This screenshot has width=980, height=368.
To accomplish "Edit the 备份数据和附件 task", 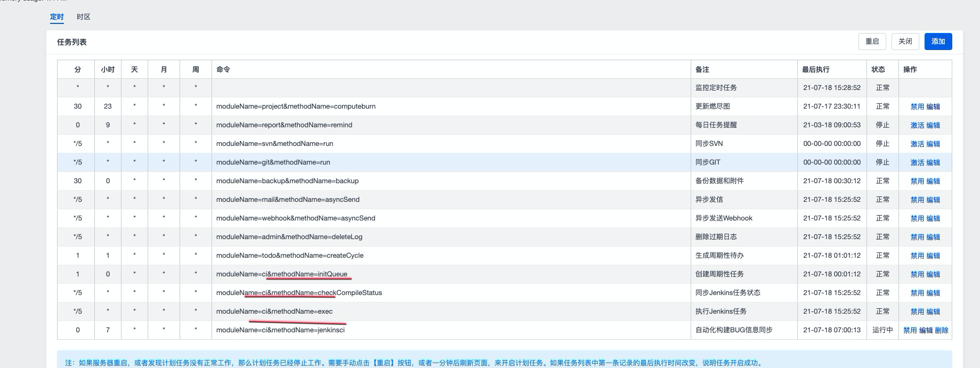I will pyautogui.click(x=933, y=181).
